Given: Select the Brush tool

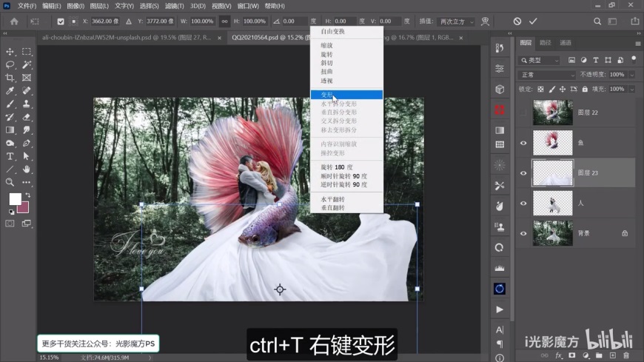Looking at the screenshot, I should (x=10, y=104).
